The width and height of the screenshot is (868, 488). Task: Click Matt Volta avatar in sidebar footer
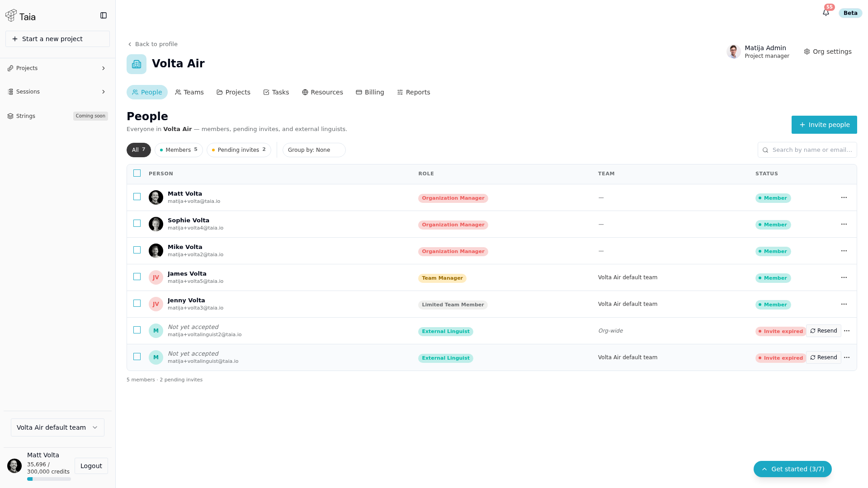(x=14, y=466)
